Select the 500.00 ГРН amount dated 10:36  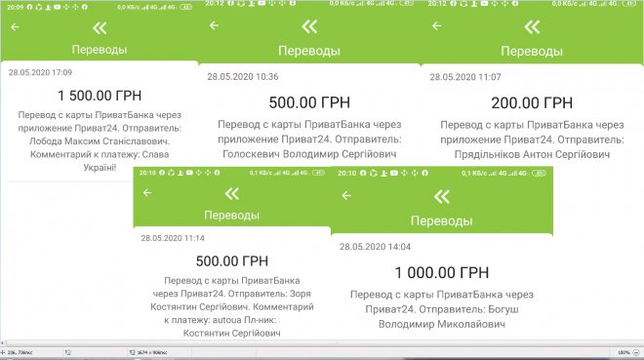[x=309, y=102]
